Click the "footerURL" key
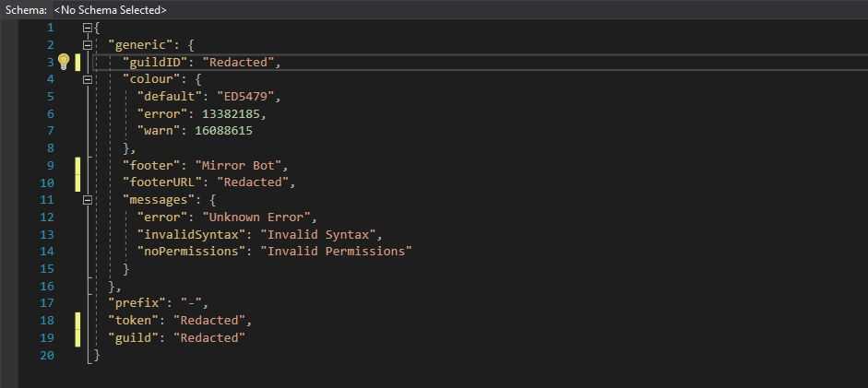The height and width of the screenshot is (388, 868). 162,182
